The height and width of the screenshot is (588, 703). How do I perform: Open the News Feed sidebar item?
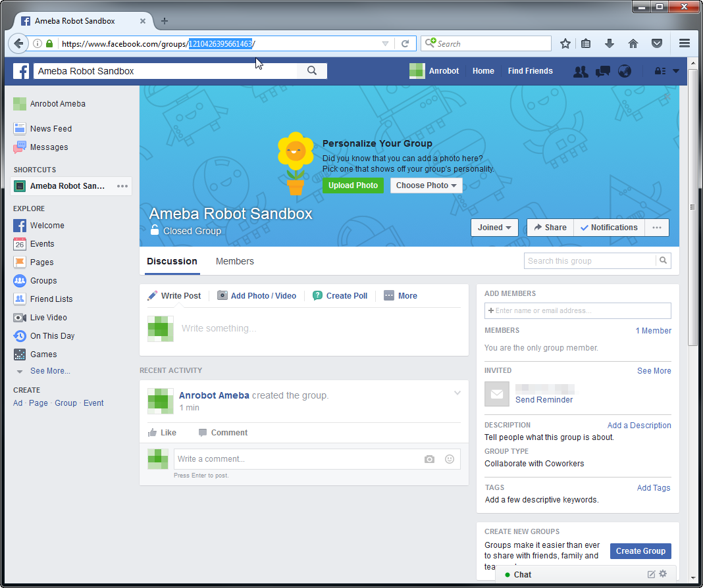43,128
